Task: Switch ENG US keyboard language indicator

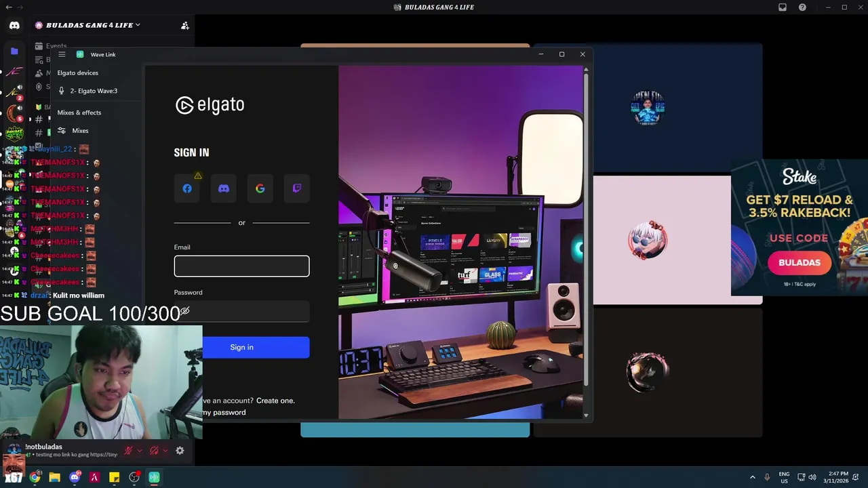Action: pyautogui.click(x=784, y=477)
